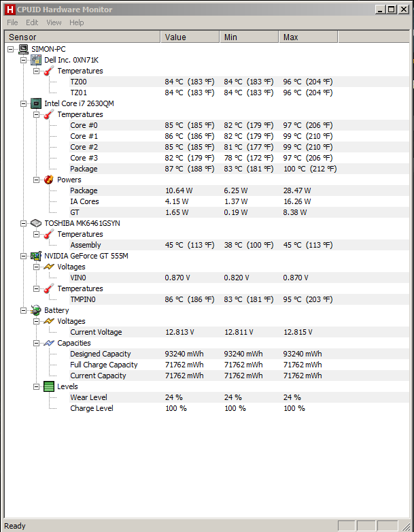Collapse the TOSHIBA MK6461GSYN node
414x532 pixels.
click(23, 223)
